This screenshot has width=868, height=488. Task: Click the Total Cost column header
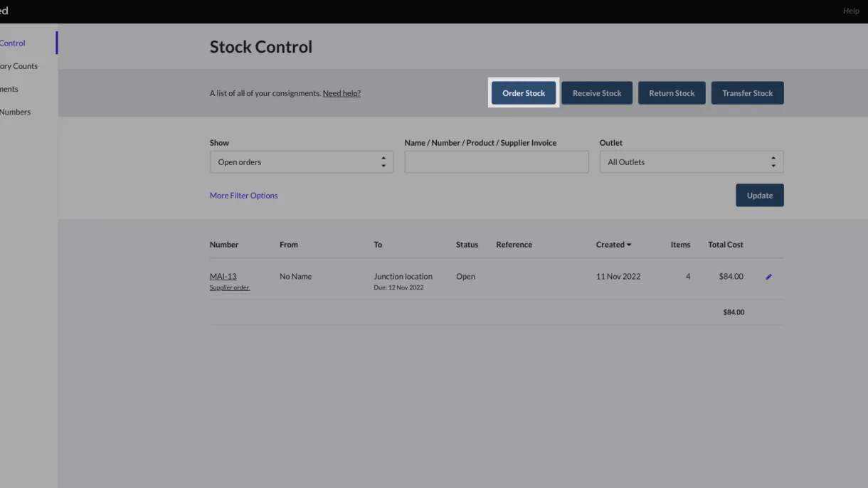tap(725, 245)
